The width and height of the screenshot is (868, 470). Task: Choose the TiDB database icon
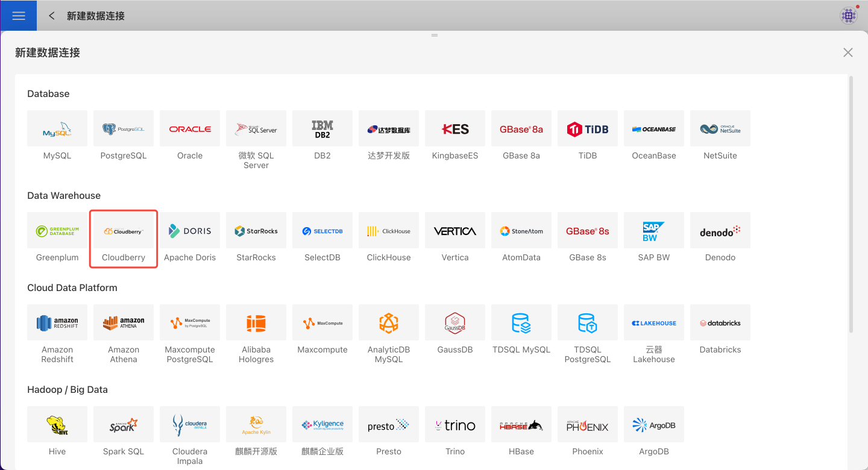tap(588, 128)
